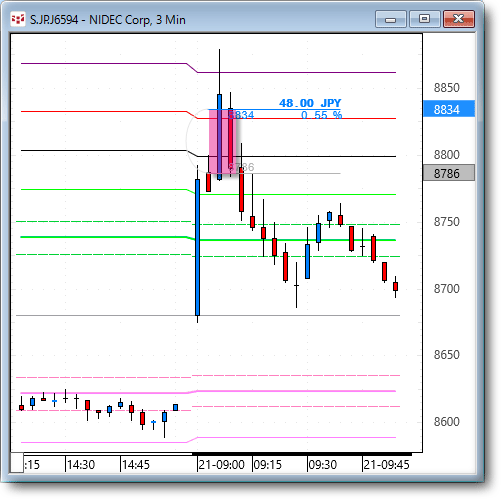Click the 09:30 time axis label
Image resolution: width=502 pixels, height=500 pixels.
pyautogui.click(x=322, y=464)
